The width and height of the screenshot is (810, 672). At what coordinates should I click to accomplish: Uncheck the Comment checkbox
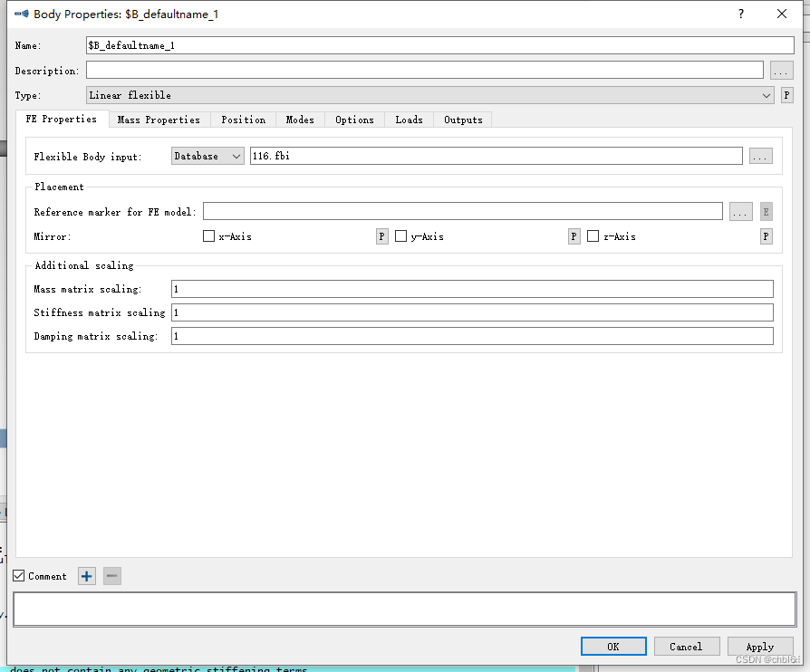(x=18, y=576)
